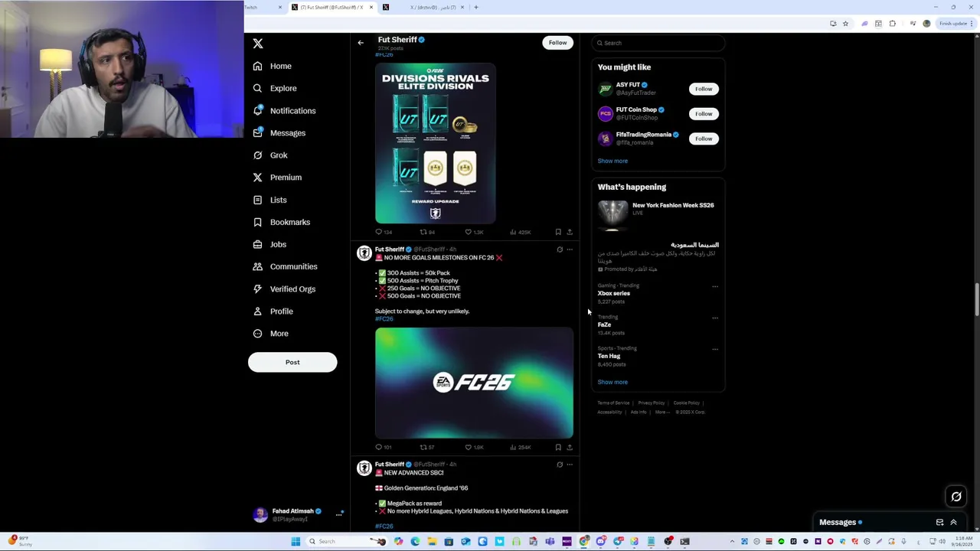Image resolution: width=980 pixels, height=551 pixels.
Task: Open Lists in the sidebar
Action: point(269,200)
